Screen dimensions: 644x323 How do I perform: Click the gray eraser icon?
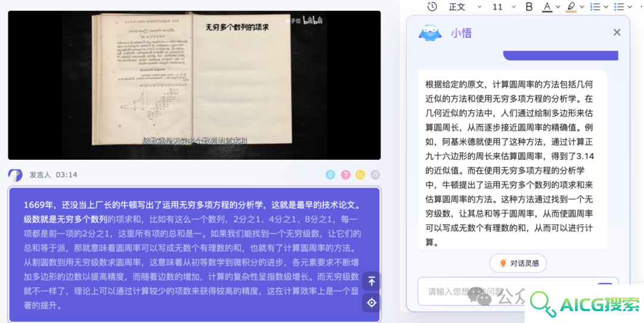point(375,175)
